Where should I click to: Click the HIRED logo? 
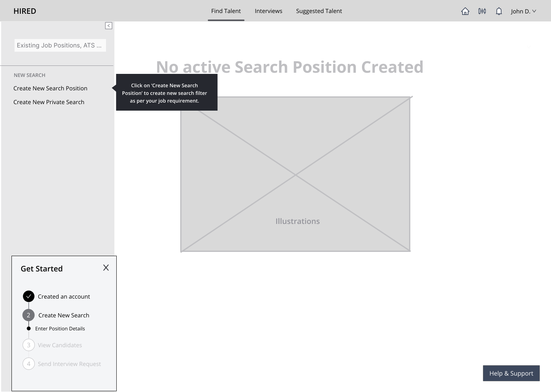[x=24, y=11]
